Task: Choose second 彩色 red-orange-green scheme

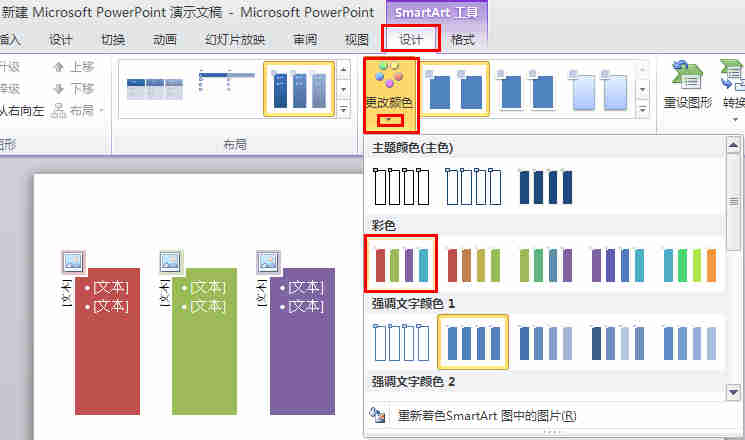Action: [x=473, y=264]
